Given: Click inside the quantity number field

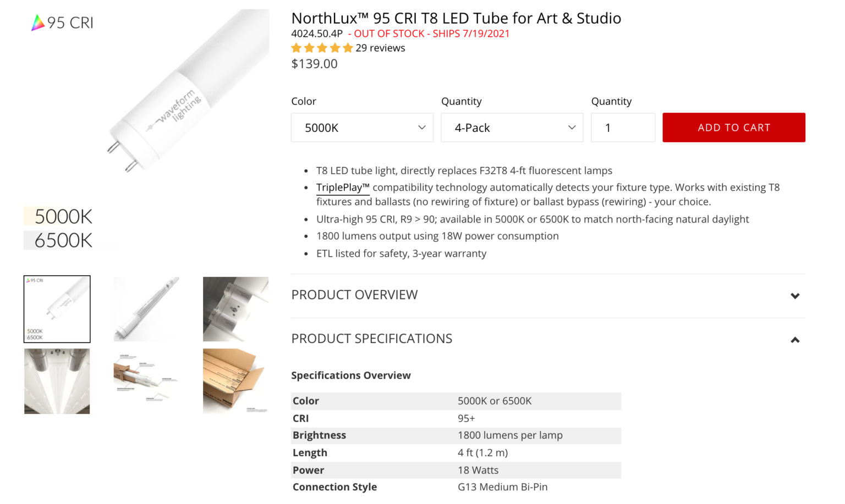Looking at the screenshot, I should pos(623,128).
